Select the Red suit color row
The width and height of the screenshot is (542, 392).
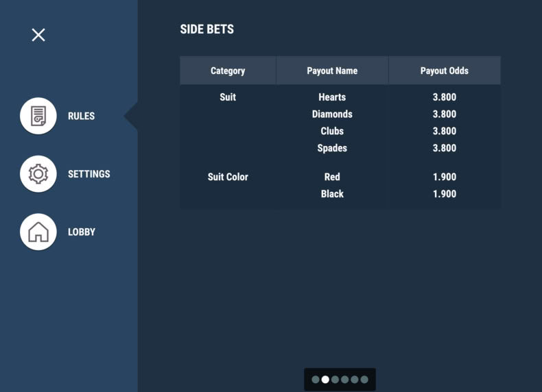[x=340, y=177]
